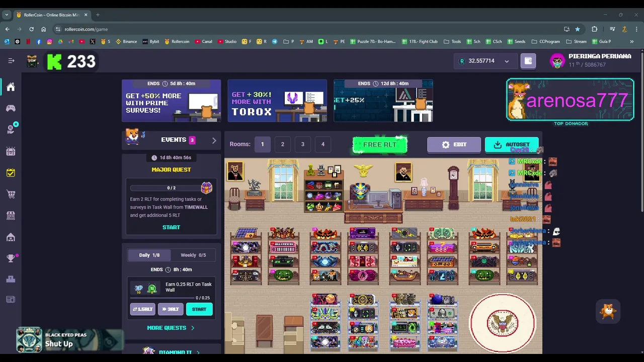
Task: Show more bookmarks overflow chevron
Action: click(x=631, y=42)
